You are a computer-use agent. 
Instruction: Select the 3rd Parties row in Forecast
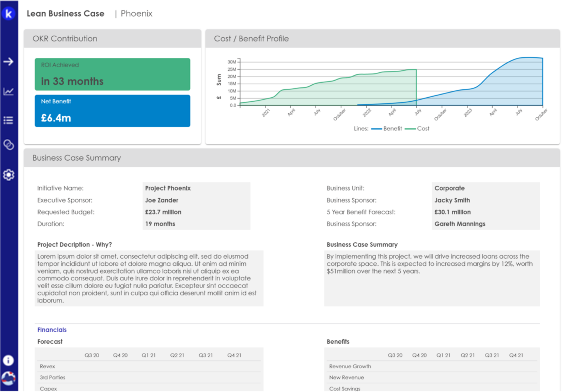coord(149,378)
